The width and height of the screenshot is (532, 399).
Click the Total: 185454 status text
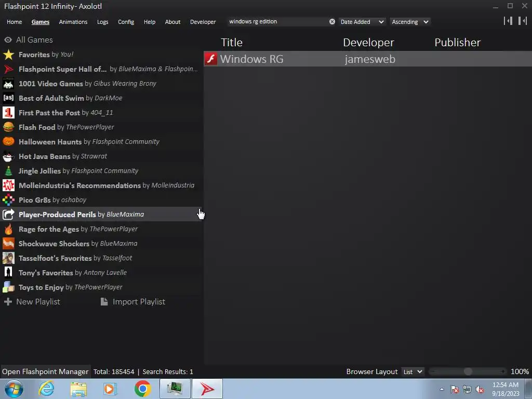pyautogui.click(x=114, y=372)
